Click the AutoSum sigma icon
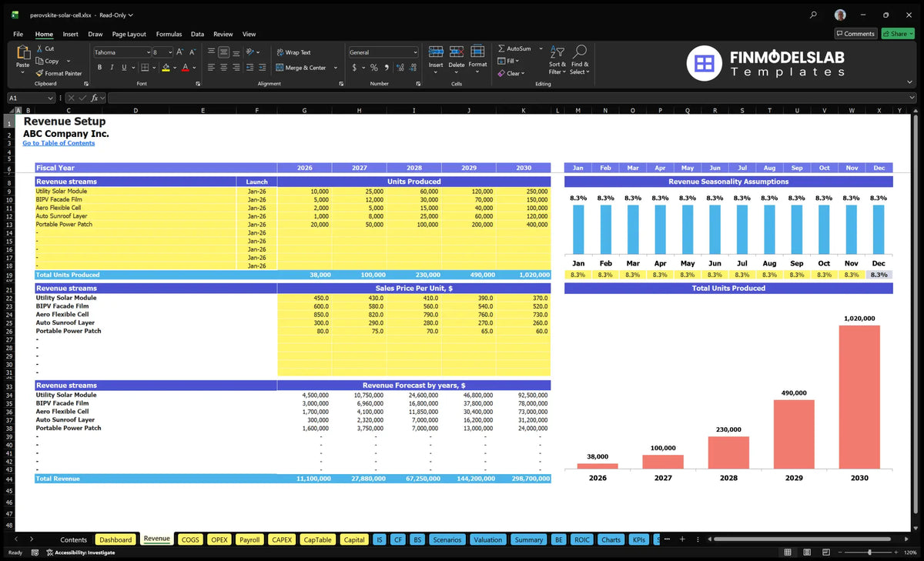The height and width of the screenshot is (561, 924). (501, 48)
